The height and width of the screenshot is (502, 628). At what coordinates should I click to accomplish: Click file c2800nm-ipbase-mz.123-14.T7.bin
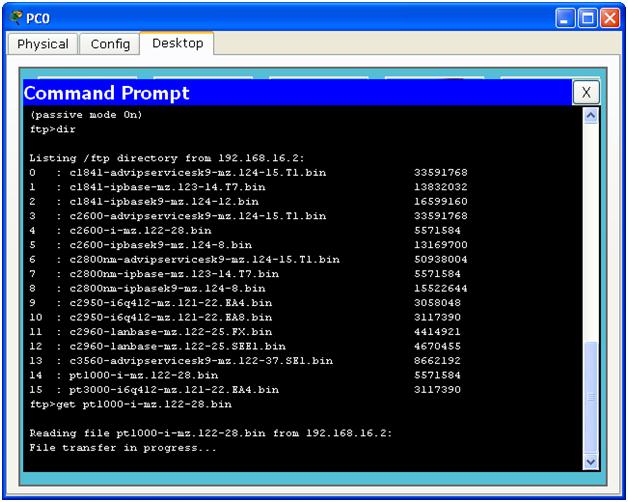pyautogui.click(x=174, y=274)
